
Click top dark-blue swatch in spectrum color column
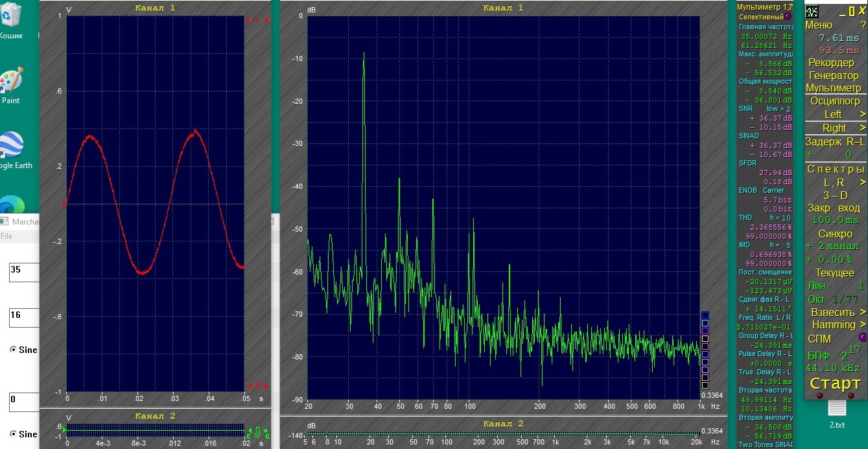[x=705, y=315]
